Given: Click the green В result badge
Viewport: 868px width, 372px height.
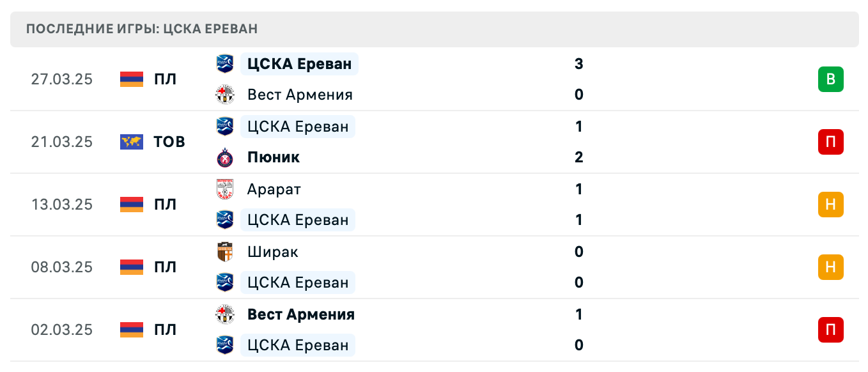Looking at the screenshot, I should click(830, 79).
